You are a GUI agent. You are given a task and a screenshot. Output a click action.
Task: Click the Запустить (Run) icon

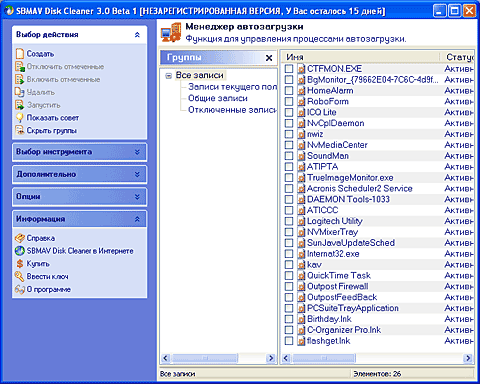coord(20,105)
